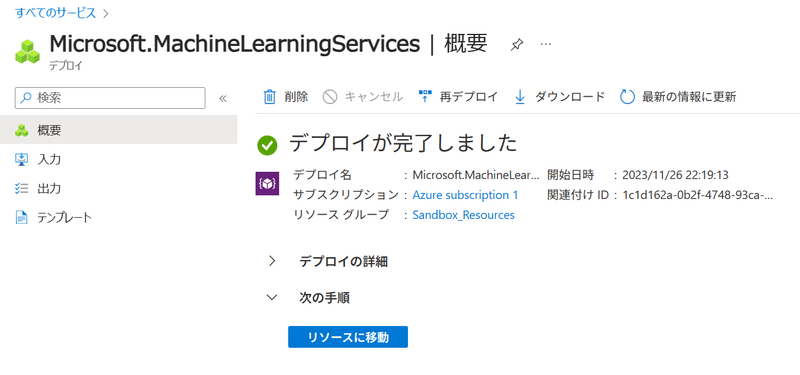Click the テンプレート document icon in the sidebar
This screenshot has width=800, height=375.
click(x=21, y=218)
